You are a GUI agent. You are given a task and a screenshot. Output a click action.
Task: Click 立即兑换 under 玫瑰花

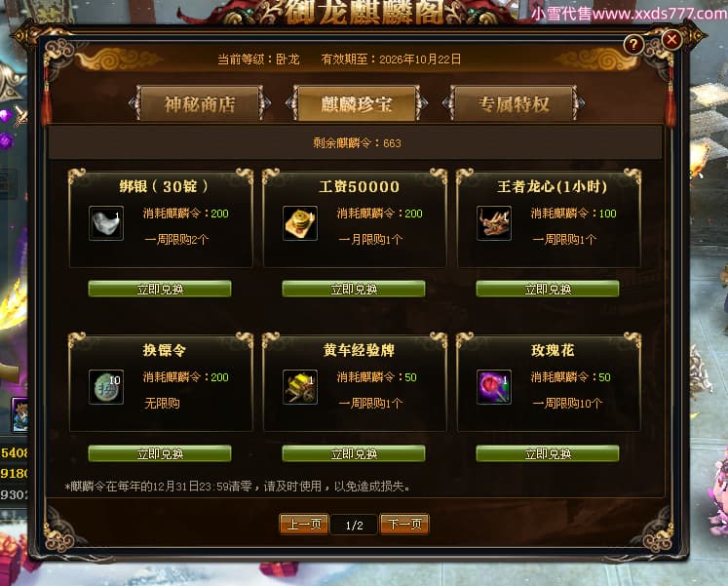pos(548,453)
